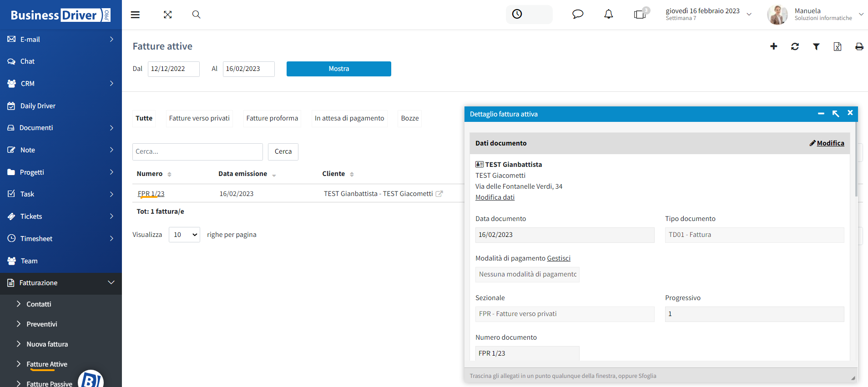This screenshot has width=868, height=387.
Task: Open the rows per page dropdown
Action: pyautogui.click(x=184, y=235)
